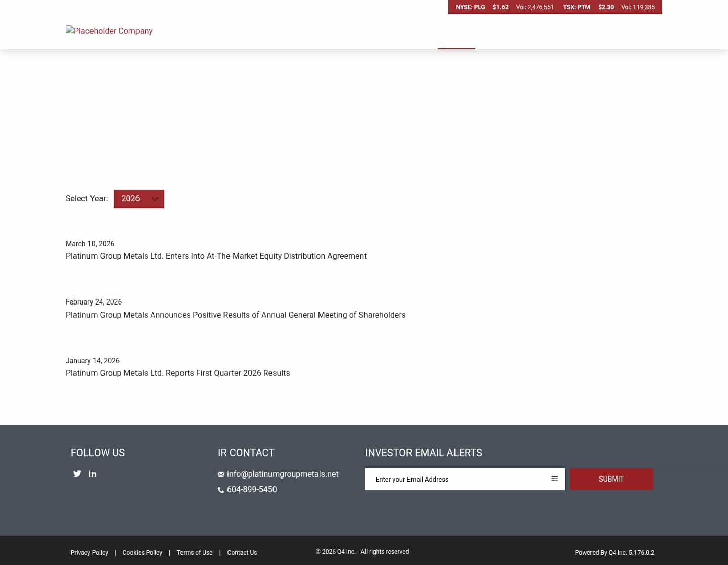Open the Annual General Meeting results announcement
The image size is (728, 565).
pos(236,315)
